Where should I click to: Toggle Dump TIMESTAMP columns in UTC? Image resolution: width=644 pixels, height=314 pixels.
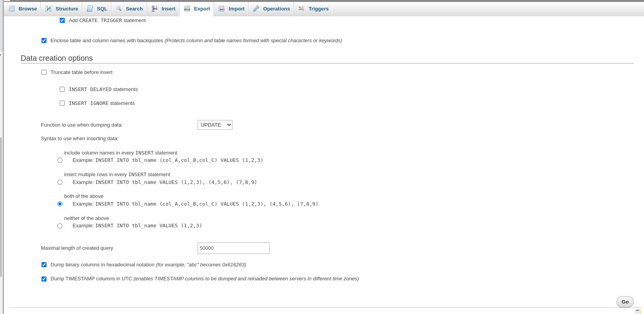pos(44,279)
